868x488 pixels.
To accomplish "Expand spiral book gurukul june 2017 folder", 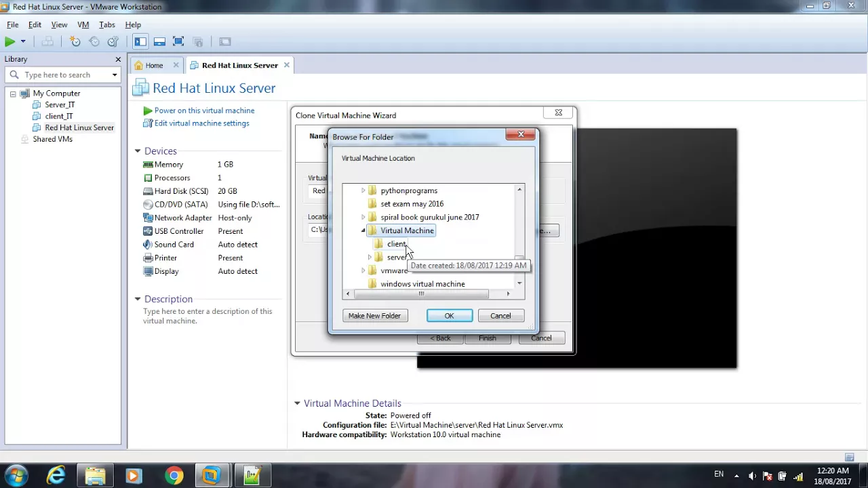I will pos(363,218).
